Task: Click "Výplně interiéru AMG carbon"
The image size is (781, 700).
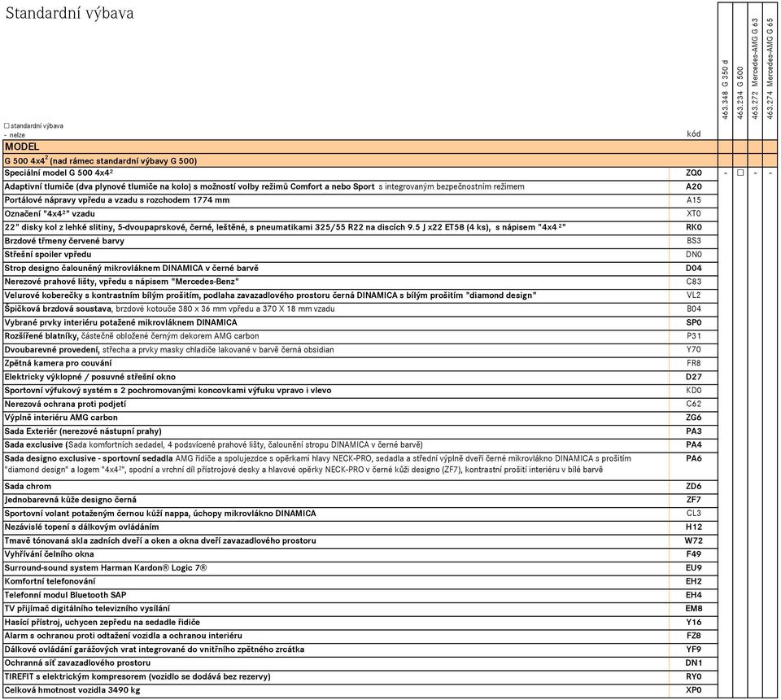Action: 61,418
